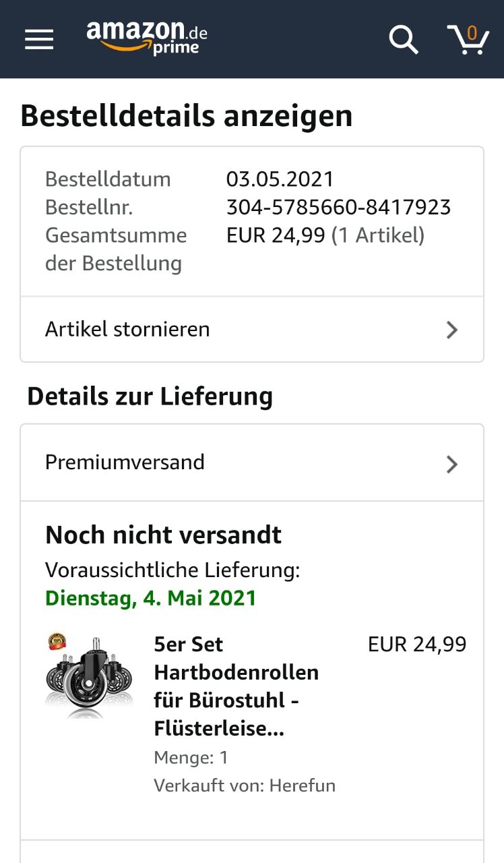Screen dimensions: 504x863
Task: Click the Bestelldetails anzeigen heading
Action: tap(187, 116)
